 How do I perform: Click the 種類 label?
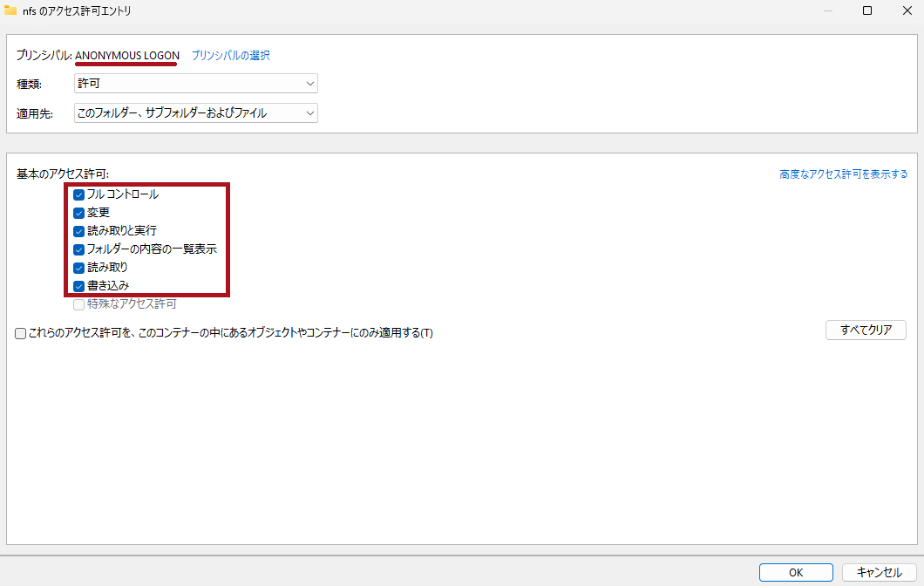pyautogui.click(x=29, y=85)
